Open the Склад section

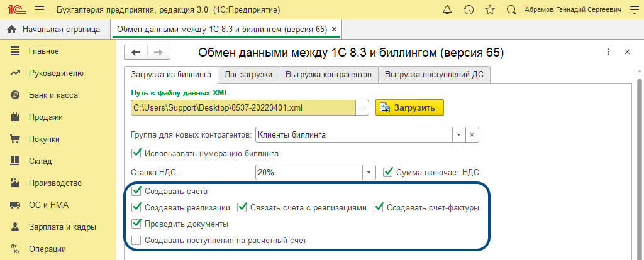tap(40, 161)
